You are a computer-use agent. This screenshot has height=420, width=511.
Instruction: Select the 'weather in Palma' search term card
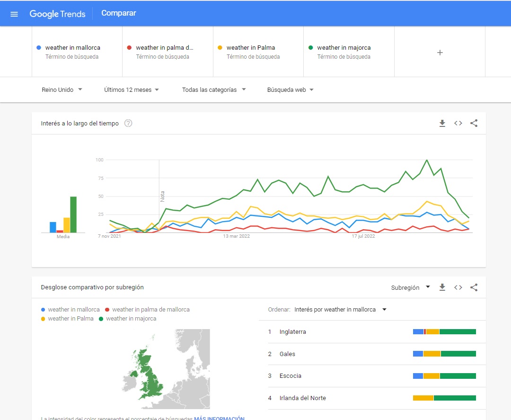[258, 52]
